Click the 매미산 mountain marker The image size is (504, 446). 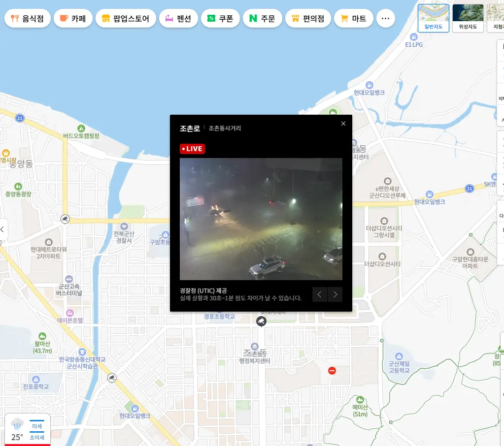click(x=360, y=399)
